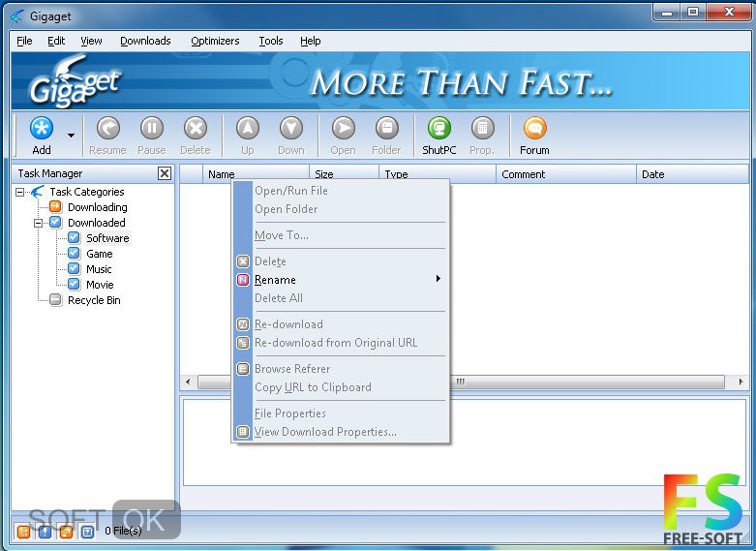Sort by the Name column header
The width and height of the screenshot is (756, 551).
[x=256, y=174]
